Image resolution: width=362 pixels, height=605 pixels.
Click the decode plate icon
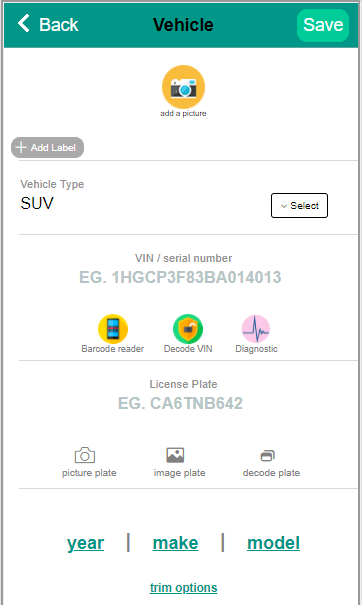click(267, 456)
